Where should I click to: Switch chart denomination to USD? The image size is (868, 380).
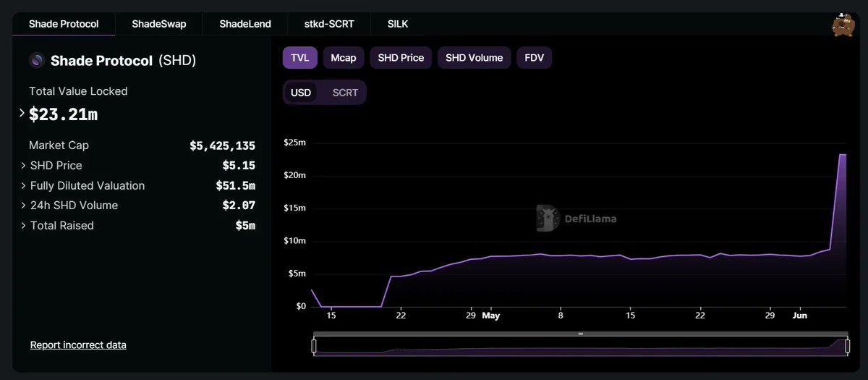click(301, 93)
